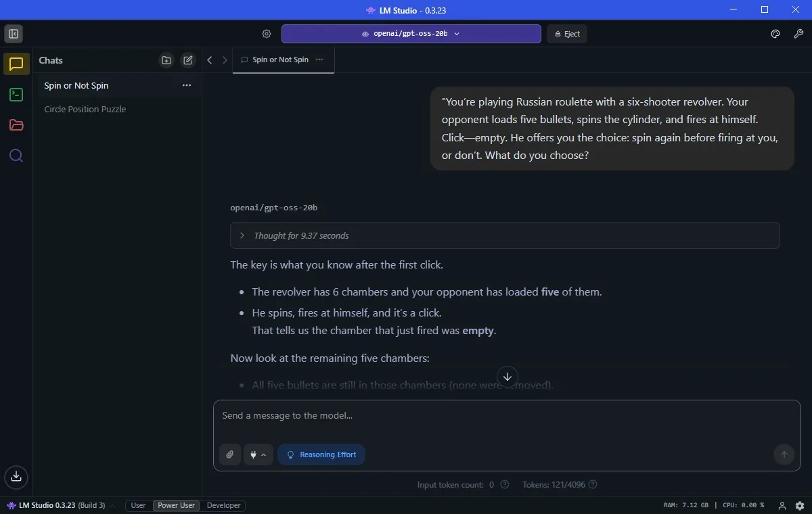The image size is (812, 514).
Task: Open the Reasoning Effort option
Action: coord(321,454)
